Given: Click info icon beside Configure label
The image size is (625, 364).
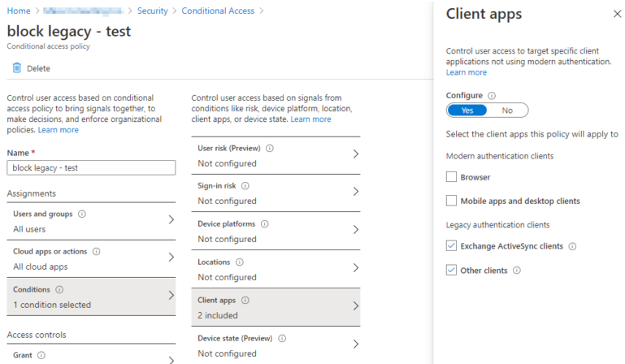Looking at the screenshot, I should click(x=492, y=96).
